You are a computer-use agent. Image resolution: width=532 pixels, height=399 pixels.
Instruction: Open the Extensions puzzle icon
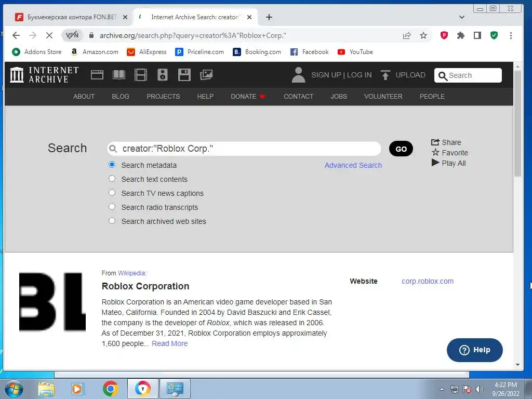(x=460, y=35)
